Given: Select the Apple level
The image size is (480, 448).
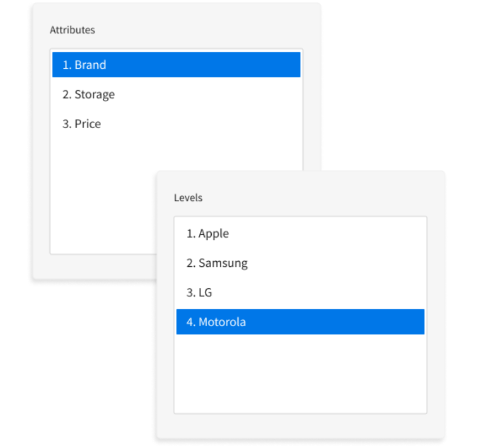Looking at the screenshot, I should [213, 234].
